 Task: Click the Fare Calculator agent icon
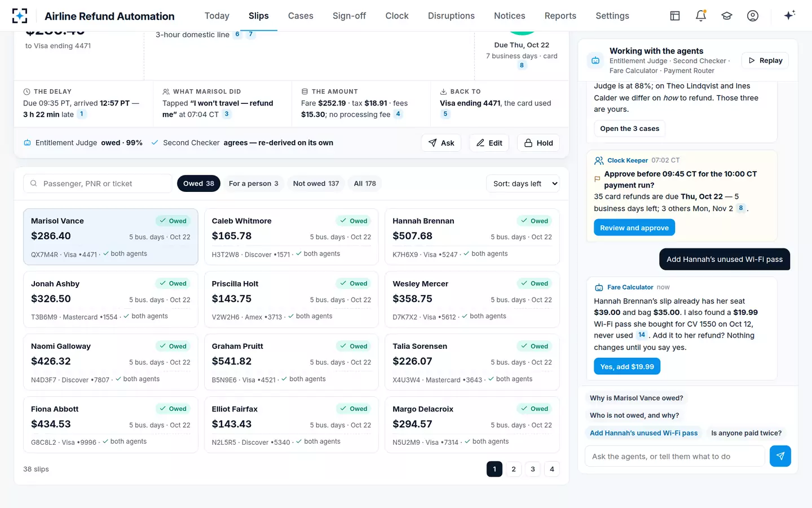(599, 287)
